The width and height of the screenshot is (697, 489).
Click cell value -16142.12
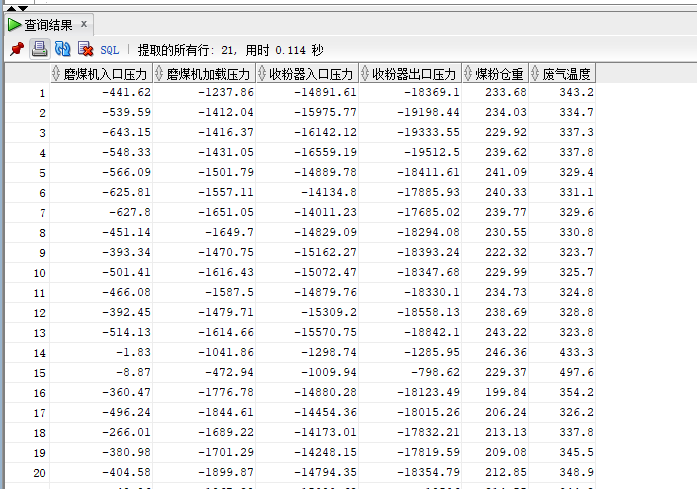325,132
